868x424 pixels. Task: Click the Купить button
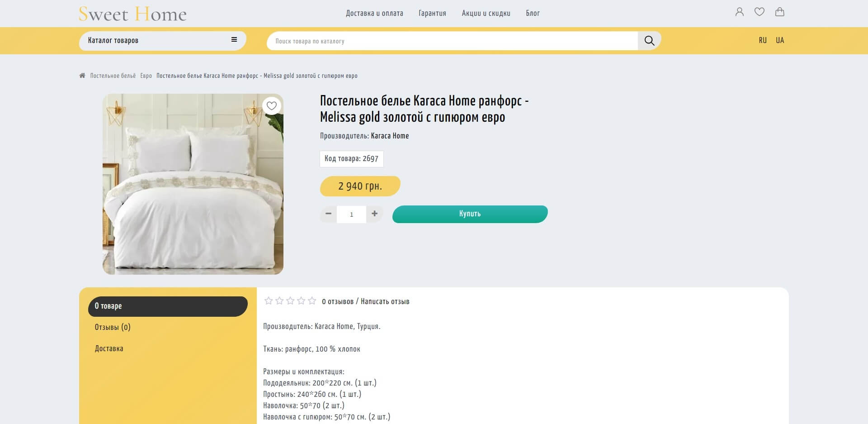(x=470, y=214)
